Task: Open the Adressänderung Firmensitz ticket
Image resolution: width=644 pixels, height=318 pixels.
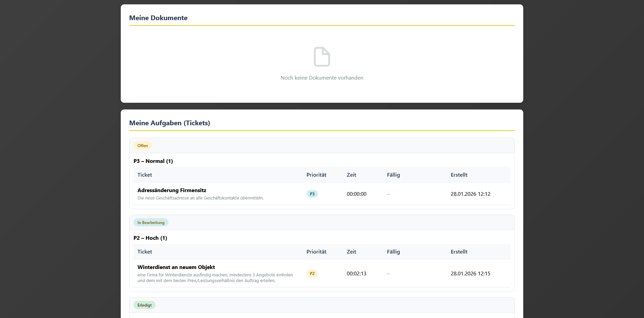Action: [x=172, y=190]
